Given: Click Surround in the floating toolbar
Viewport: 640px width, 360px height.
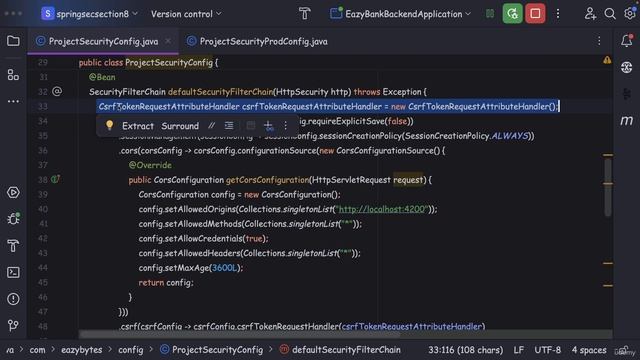Looking at the screenshot, I should coord(180,126).
